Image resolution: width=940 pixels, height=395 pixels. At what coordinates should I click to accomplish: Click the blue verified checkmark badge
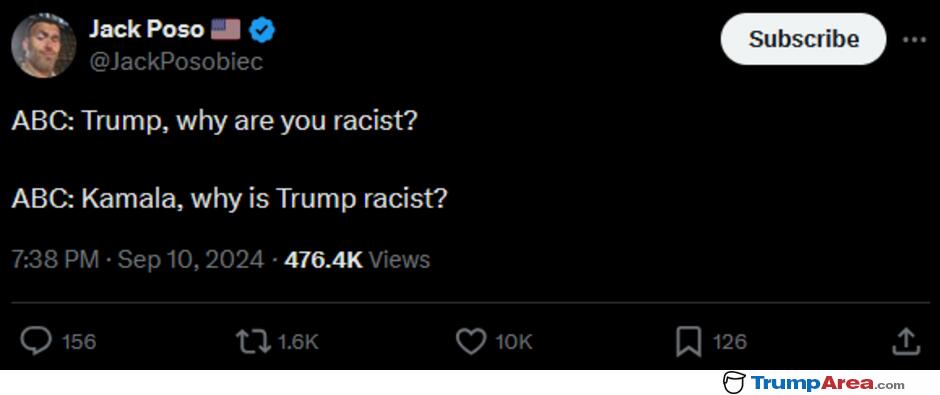(262, 29)
